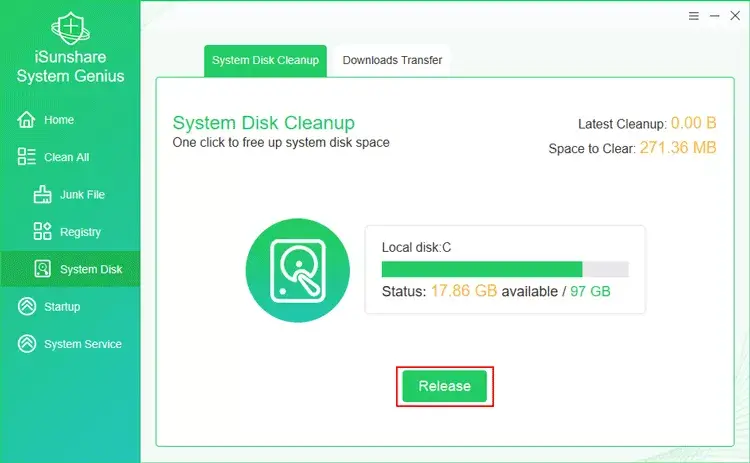Open the System Service section
The width and height of the screenshot is (750, 463).
coord(70,343)
